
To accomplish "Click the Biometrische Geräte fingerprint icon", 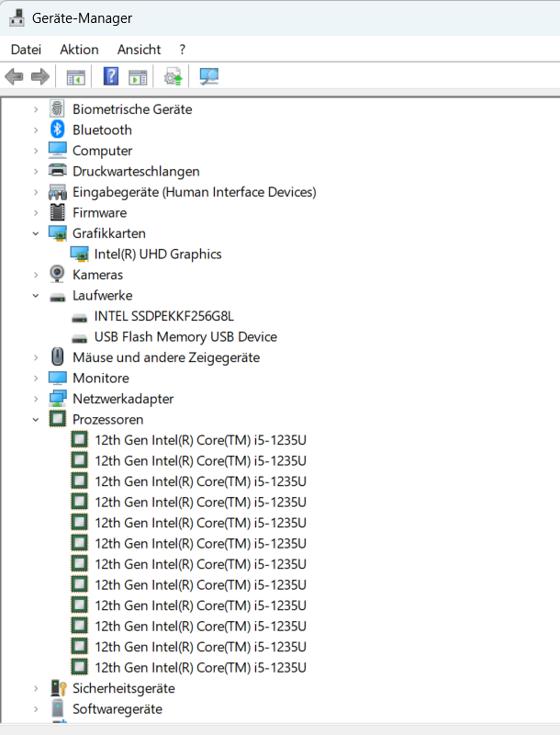I will pyautogui.click(x=57, y=109).
